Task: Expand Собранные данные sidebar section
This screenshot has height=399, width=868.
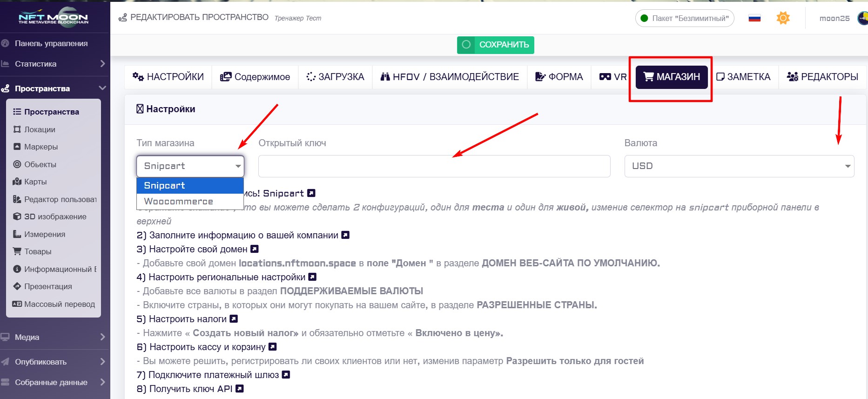Action: tap(54, 382)
